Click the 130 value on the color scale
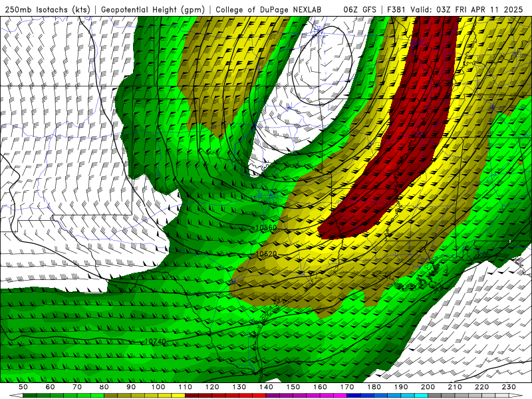Viewport: 532px width, 399px height. pos(239,387)
